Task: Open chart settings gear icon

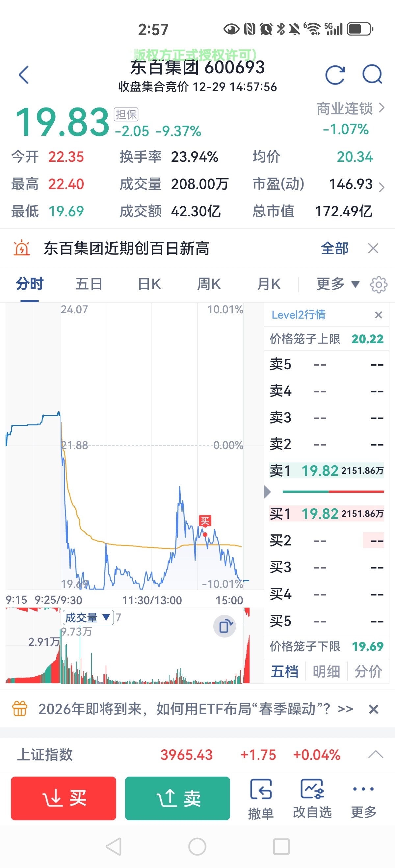Action: pyautogui.click(x=379, y=285)
